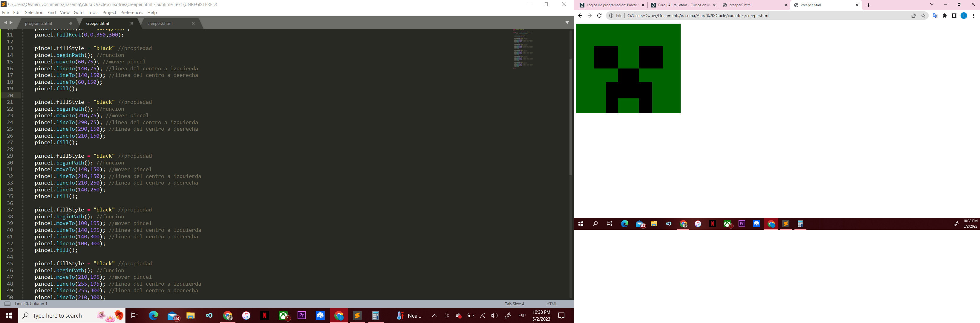This screenshot has width=980, height=323.
Task: Close the creeper2.html tab in Sublime Text
Action: coord(193,23)
